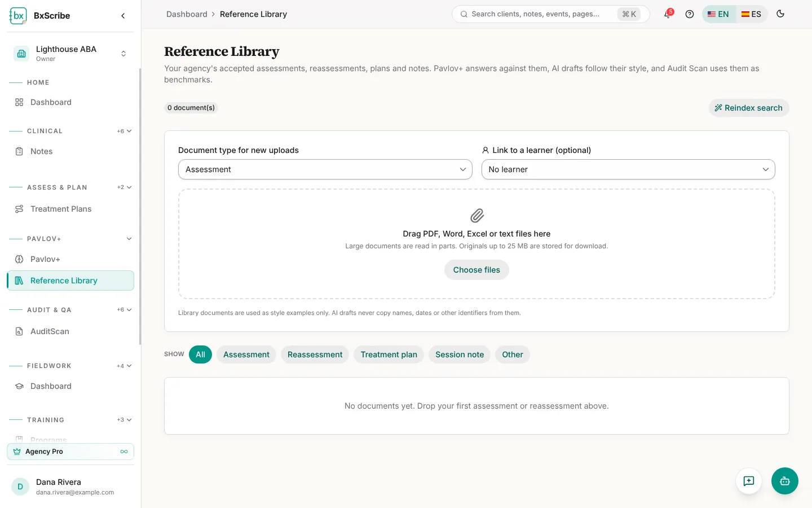Filter by Session note
The height and width of the screenshot is (508, 812).
[460, 354]
